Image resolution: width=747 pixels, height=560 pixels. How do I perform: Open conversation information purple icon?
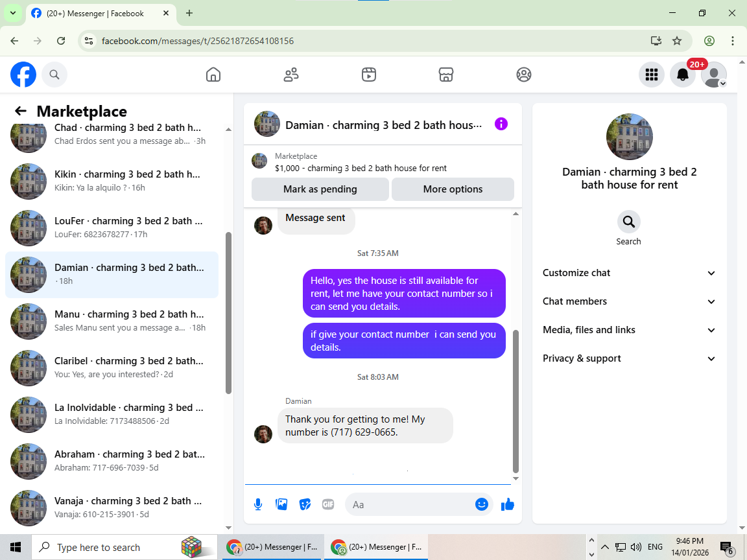pos(501,124)
